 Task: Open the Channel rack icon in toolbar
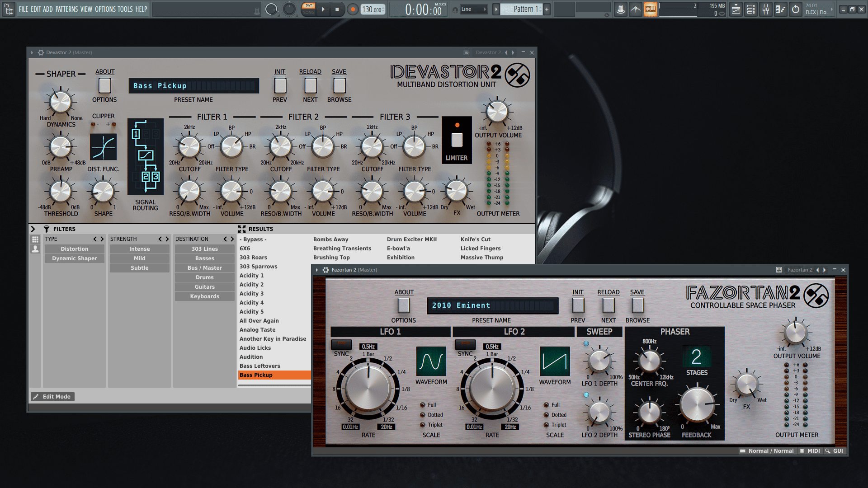coord(751,9)
